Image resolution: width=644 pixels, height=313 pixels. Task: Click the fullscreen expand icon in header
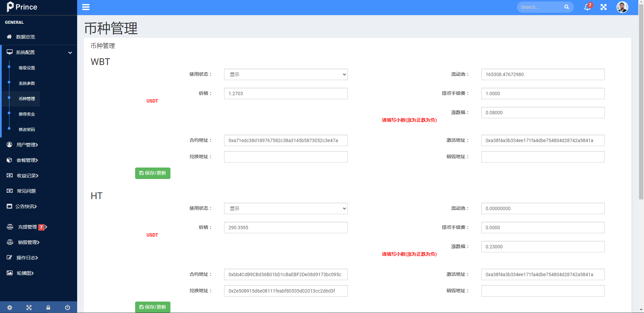(x=603, y=7)
